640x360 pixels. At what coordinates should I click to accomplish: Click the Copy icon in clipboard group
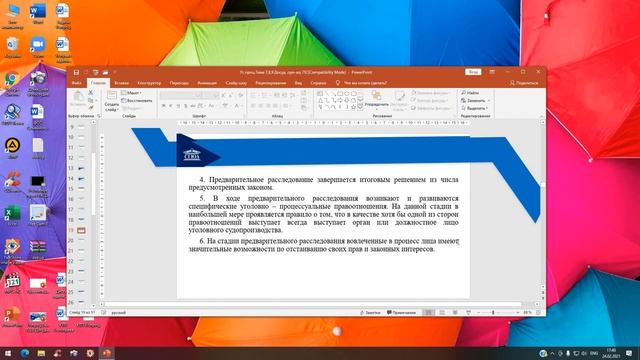[91, 100]
